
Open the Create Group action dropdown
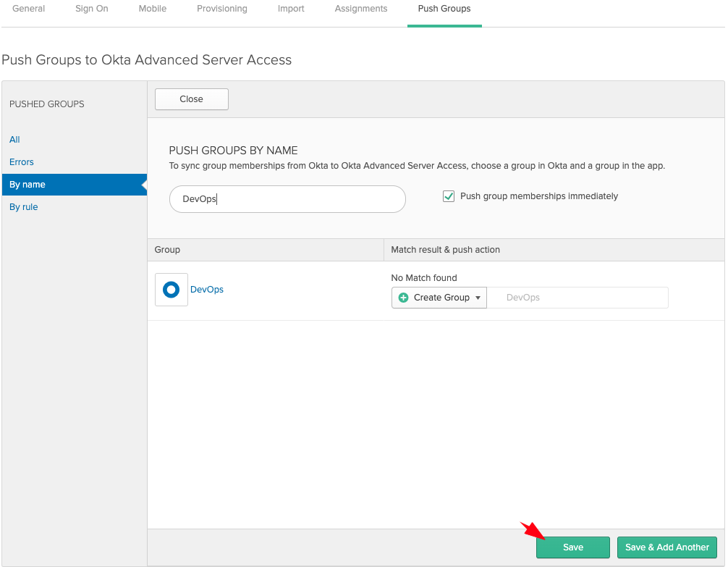point(439,298)
